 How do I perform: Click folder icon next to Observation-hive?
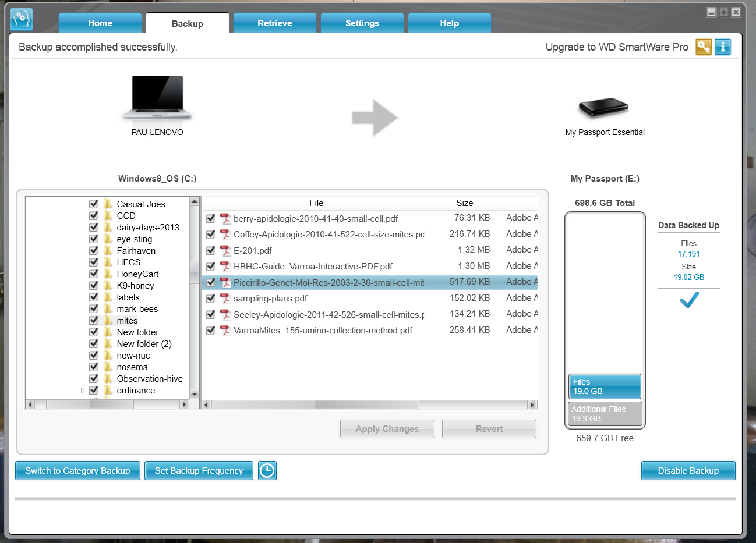[x=108, y=378]
